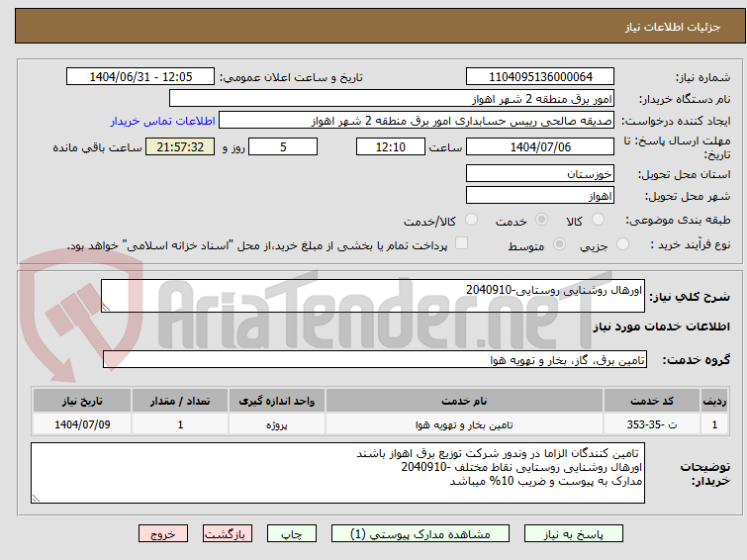Click the خروج exit button
747x560 pixels.
163,534
